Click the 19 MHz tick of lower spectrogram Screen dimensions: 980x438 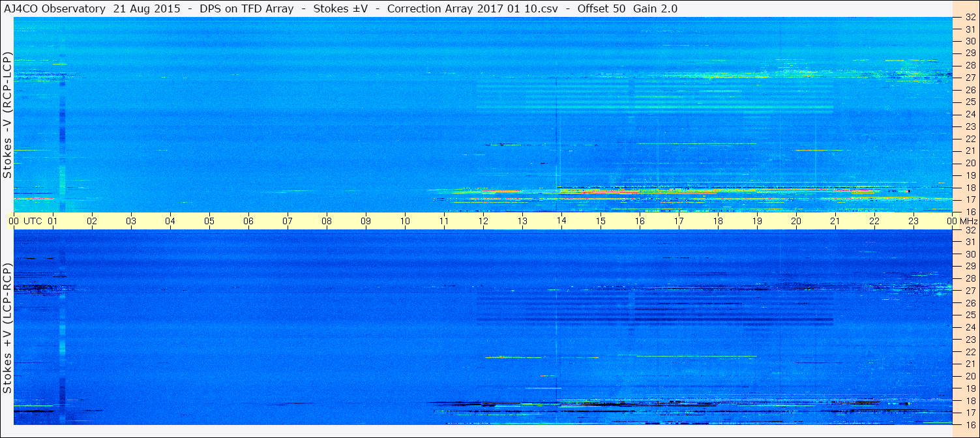coord(970,388)
